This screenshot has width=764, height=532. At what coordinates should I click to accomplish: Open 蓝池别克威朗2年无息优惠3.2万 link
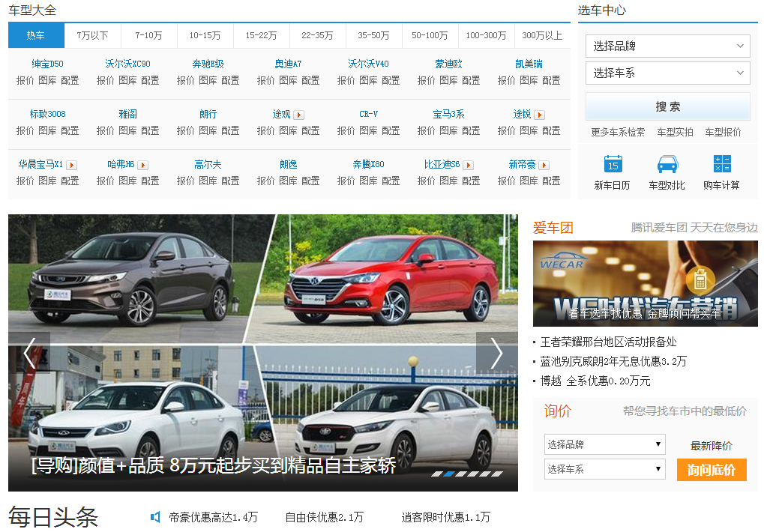[613, 361]
